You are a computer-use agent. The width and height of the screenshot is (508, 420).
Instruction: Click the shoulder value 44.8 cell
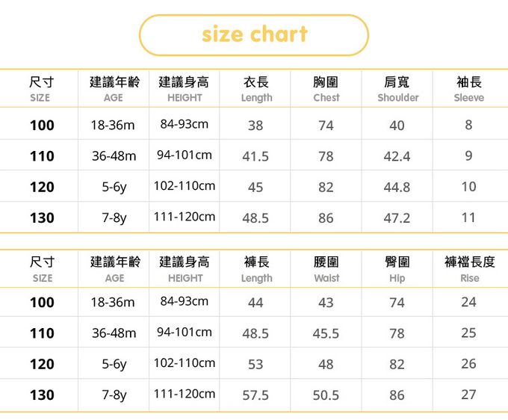[x=397, y=188]
